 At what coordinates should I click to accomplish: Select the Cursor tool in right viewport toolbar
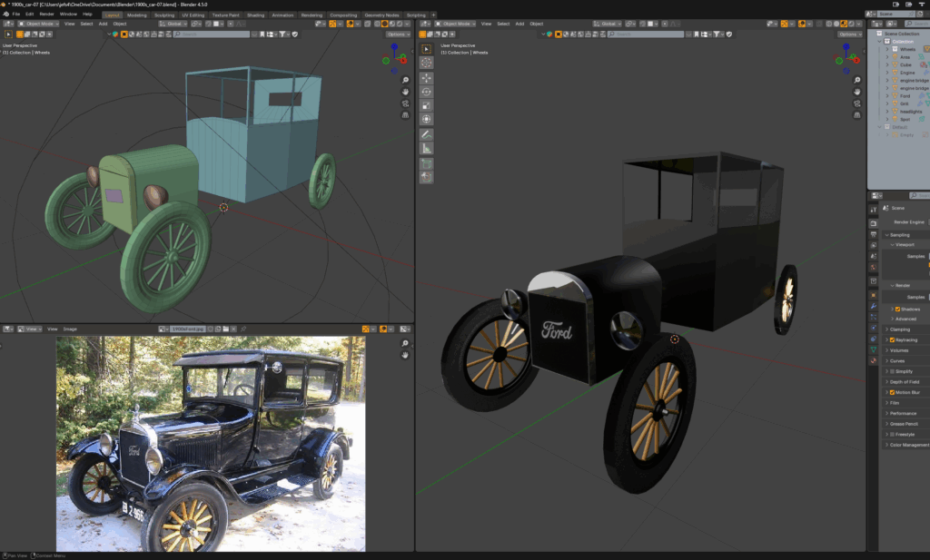pyautogui.click(x=427, y=63)
